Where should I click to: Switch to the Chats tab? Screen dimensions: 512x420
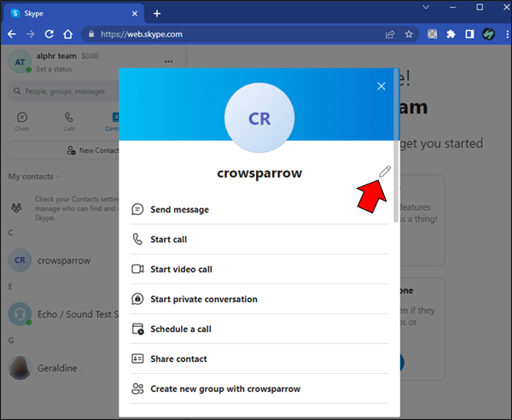click(x=22, y=121)
